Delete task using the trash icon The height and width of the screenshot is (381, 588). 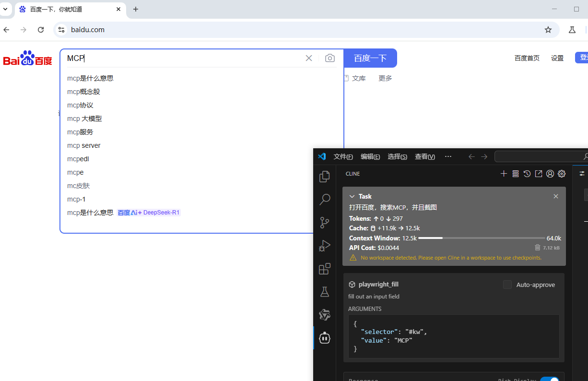click(538, 248)
